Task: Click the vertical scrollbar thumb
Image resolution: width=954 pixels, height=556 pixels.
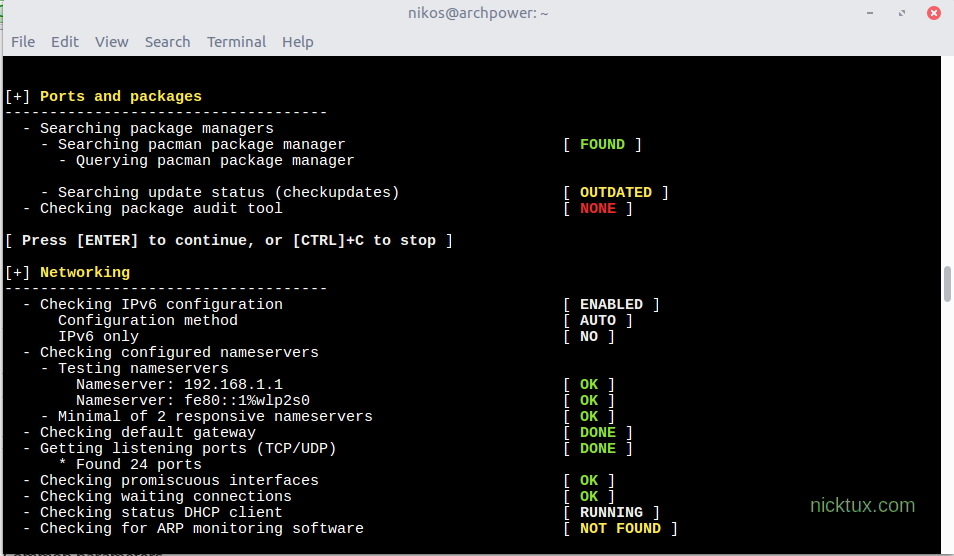Action: coord(947,283)
